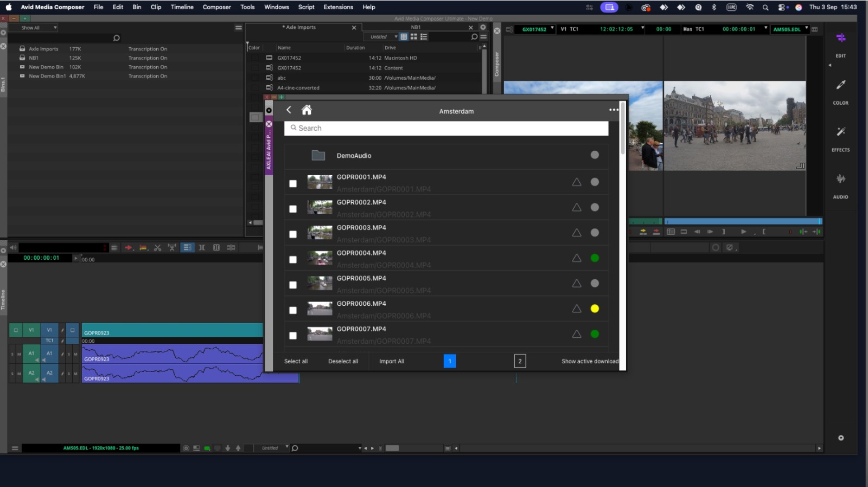Switch to the Axle Imports bin tab

(301, 27)
